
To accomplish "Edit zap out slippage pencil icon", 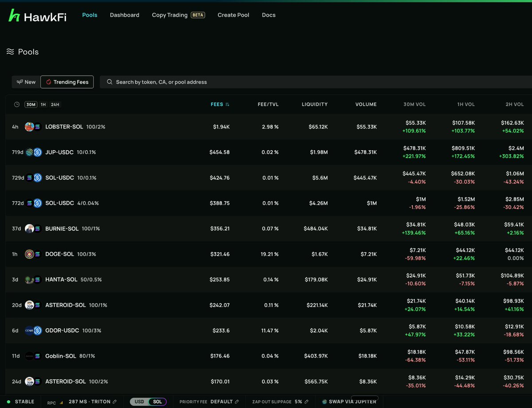I will tap(306, 402).
